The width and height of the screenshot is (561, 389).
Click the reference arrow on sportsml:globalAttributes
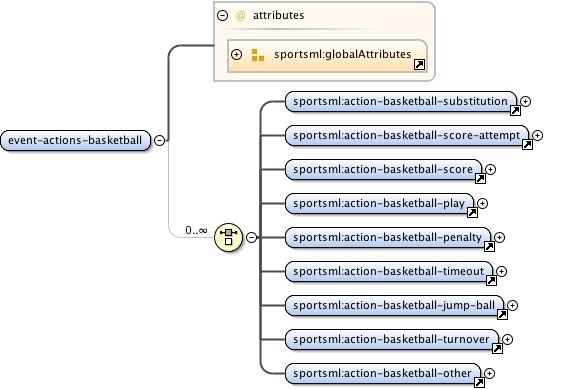point(419,64)
